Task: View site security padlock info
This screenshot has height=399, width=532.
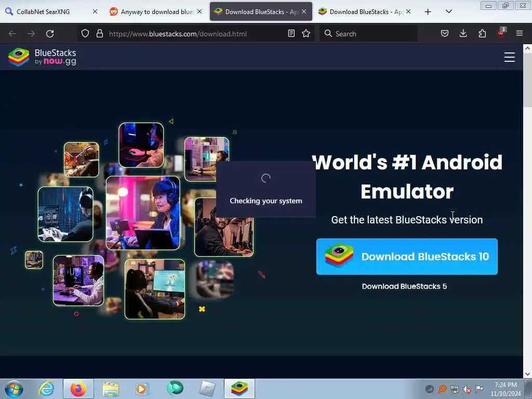Action: 99,34
